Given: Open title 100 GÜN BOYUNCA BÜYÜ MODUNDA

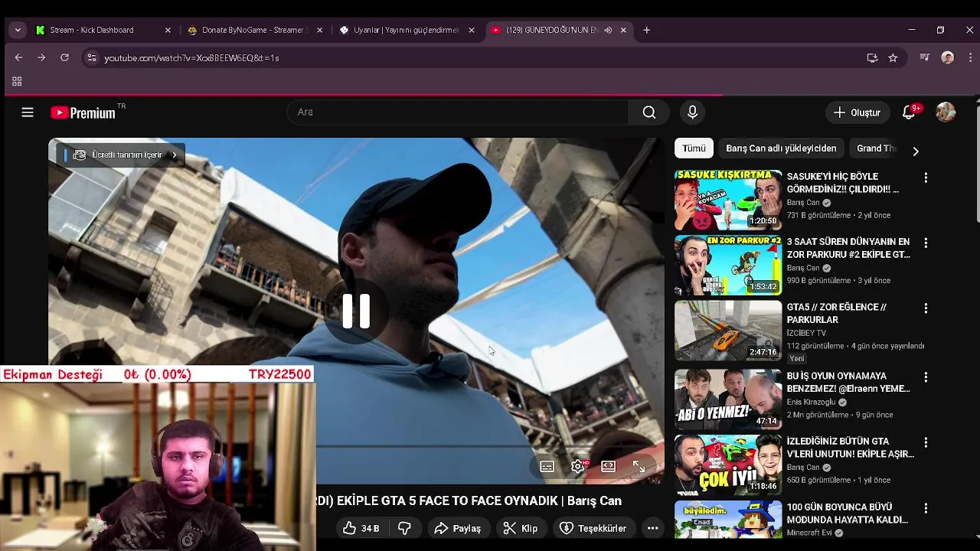Looking at the screenshot, I should coord(848,514).
